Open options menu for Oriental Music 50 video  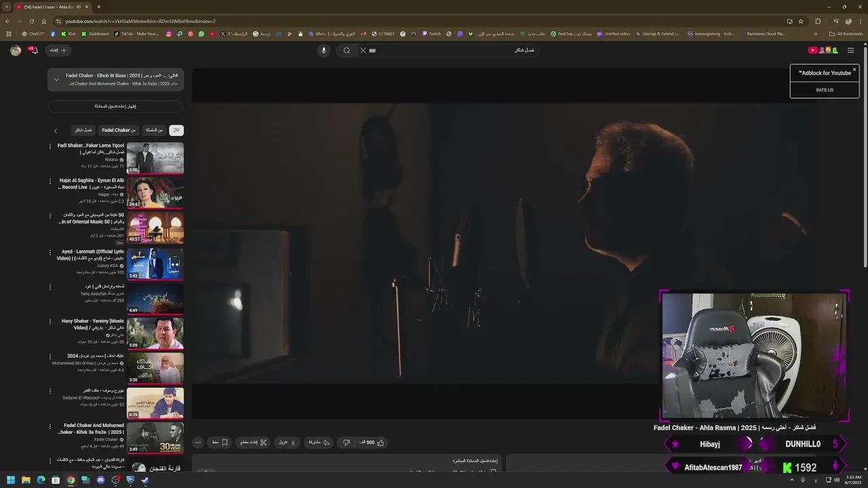pos(50,216)
